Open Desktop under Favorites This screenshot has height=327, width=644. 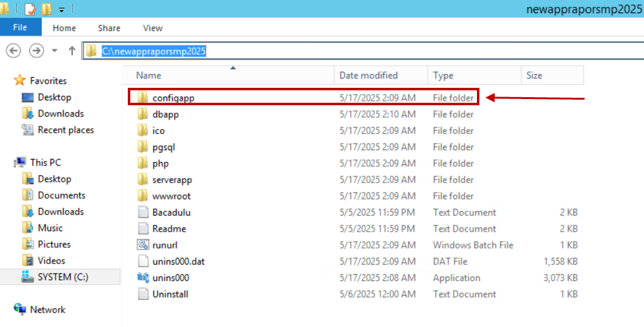click(x=54, y=97)
